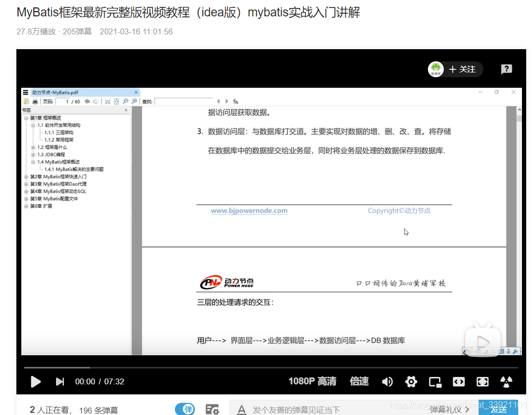Expand 第6章 扩展 node
Viewport: 532px width, 415px height.
(x=26, y=207)
